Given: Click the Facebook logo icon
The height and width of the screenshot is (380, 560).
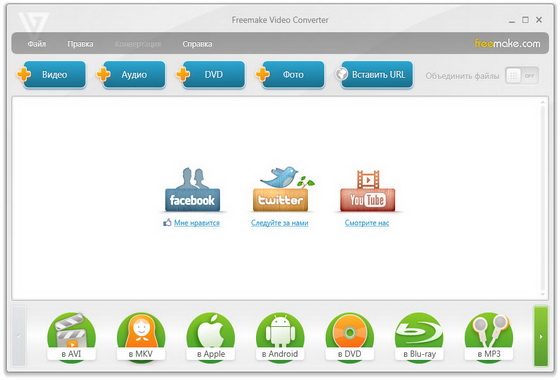Looking at the screenshot, I should coord(192,190).
